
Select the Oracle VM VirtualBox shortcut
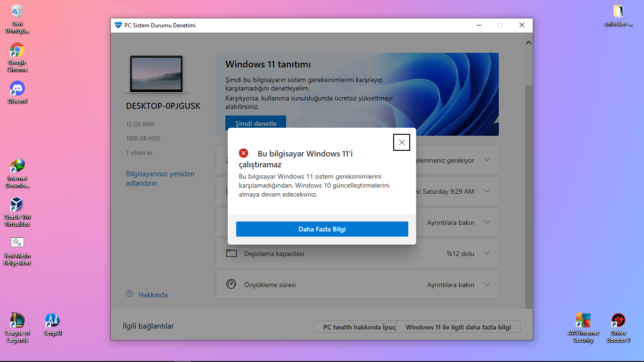click(x=17, y=212)
